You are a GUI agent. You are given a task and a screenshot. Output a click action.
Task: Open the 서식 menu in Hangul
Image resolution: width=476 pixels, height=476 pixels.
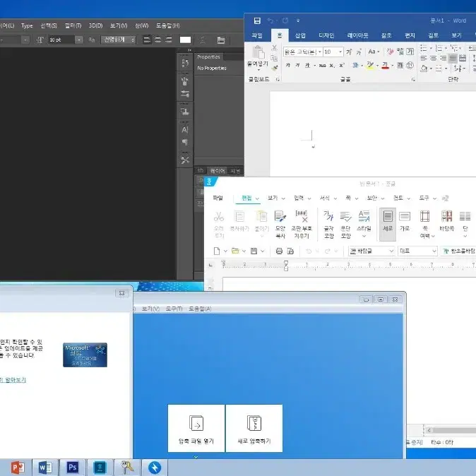click(x=325, y=198)
